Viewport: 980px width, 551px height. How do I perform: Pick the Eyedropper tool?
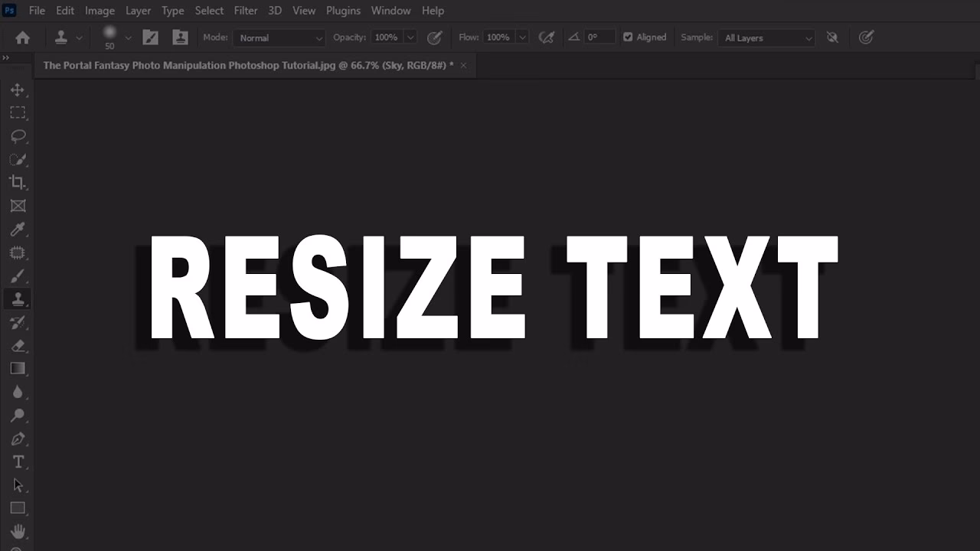click(x=18, y=230)
